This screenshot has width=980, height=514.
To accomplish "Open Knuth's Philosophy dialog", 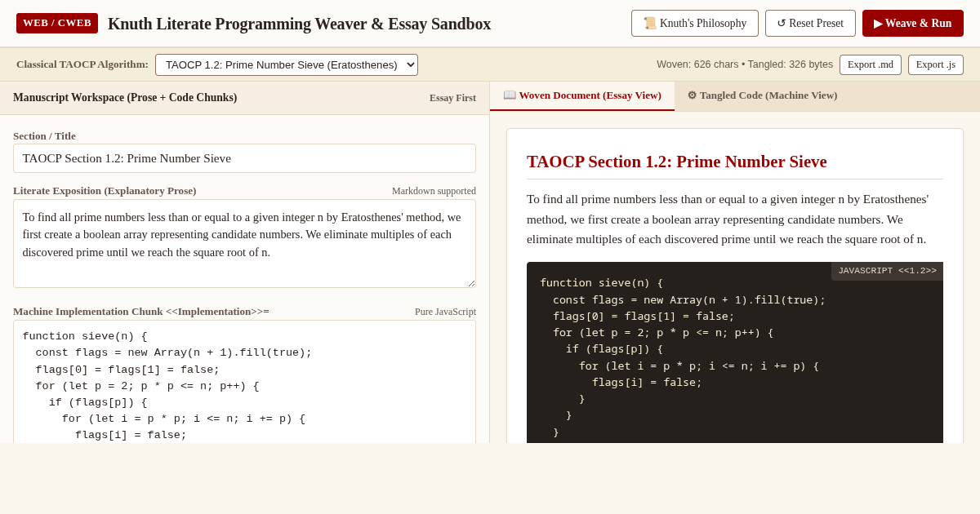I will coord(695,23).
